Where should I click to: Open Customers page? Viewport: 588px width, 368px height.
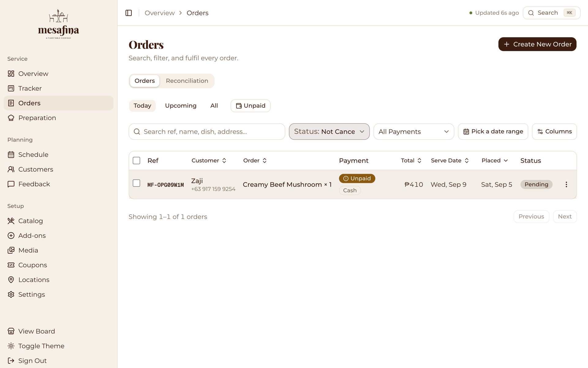[58, 169]
